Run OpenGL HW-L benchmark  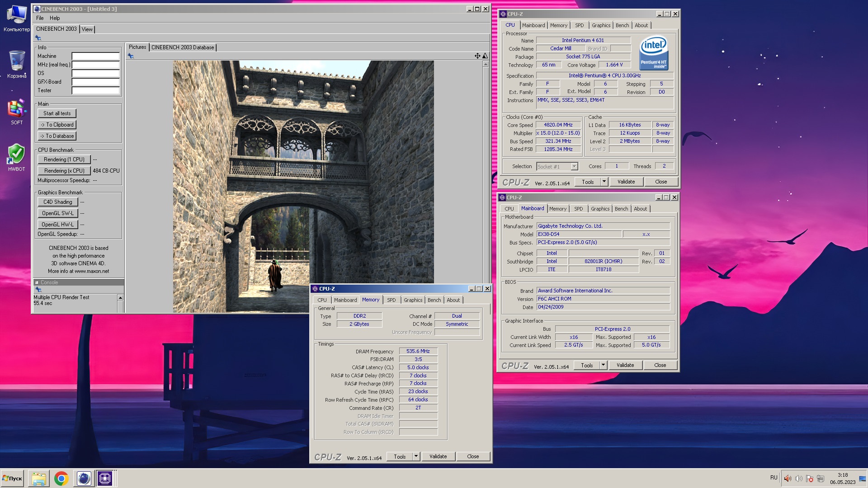pyautogui.click(x=58, y=225)
